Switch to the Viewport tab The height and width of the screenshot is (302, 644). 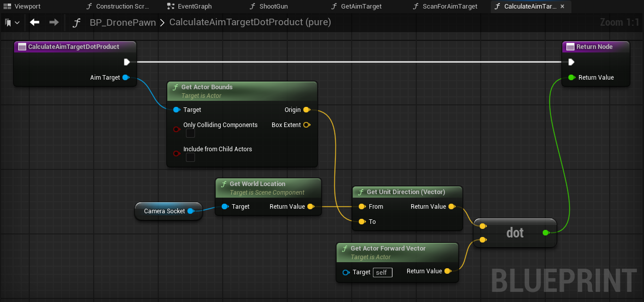(22, 7)
